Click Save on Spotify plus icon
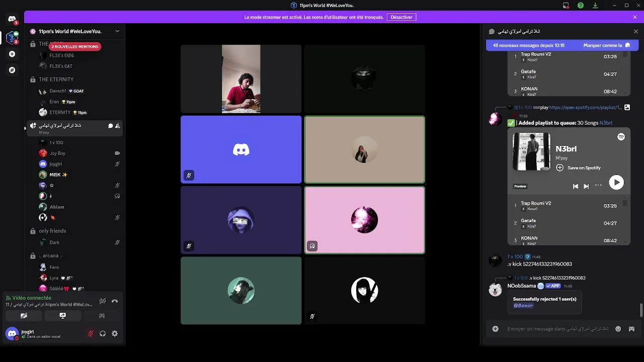Viewport: 644px width, 362px height. pyautogui.click(x=559, y=167)
